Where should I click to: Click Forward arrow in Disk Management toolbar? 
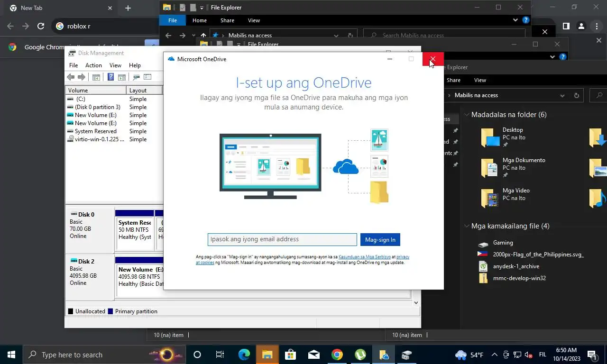point(82,77)
